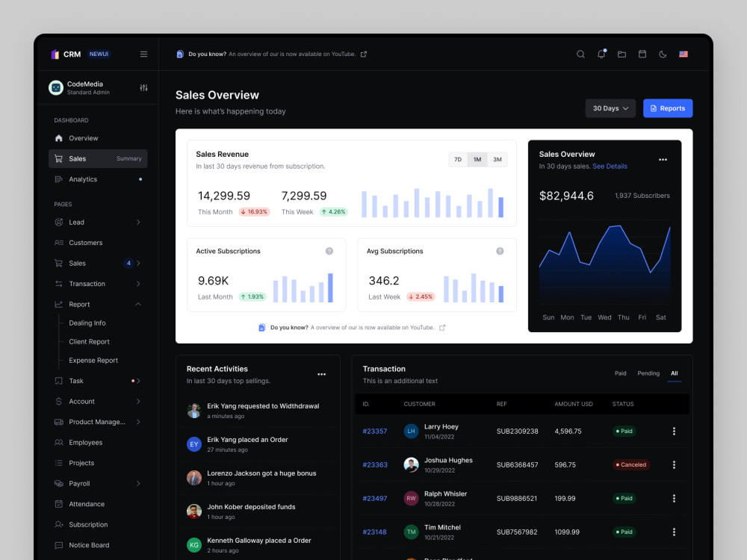Open Dealing Info report
Screen dimensions: 747x560
point(87,323)
